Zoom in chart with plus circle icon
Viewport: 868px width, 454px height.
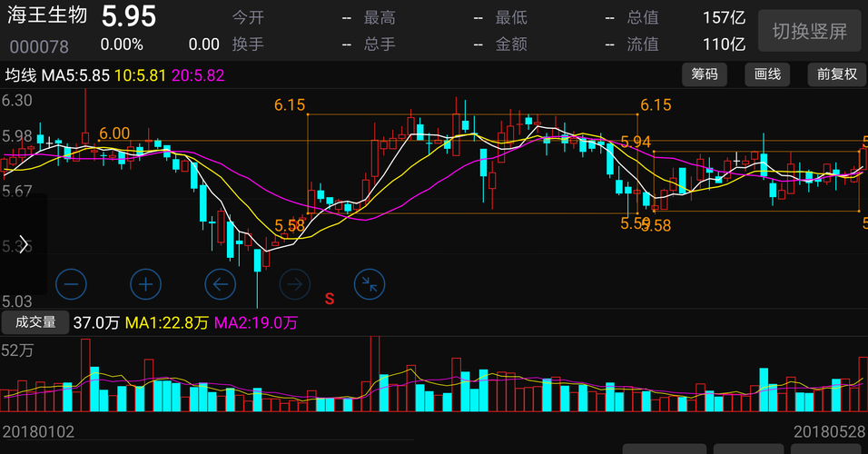click(x=145, y=284)
